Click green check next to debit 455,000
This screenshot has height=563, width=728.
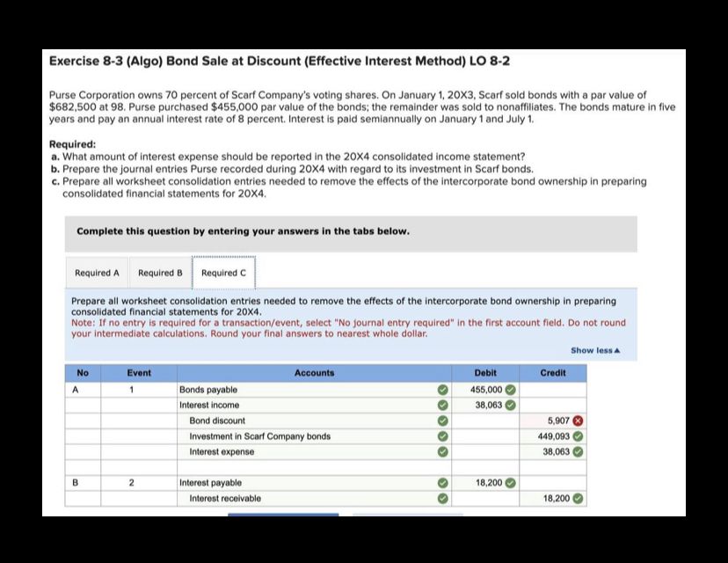[510, 390]
